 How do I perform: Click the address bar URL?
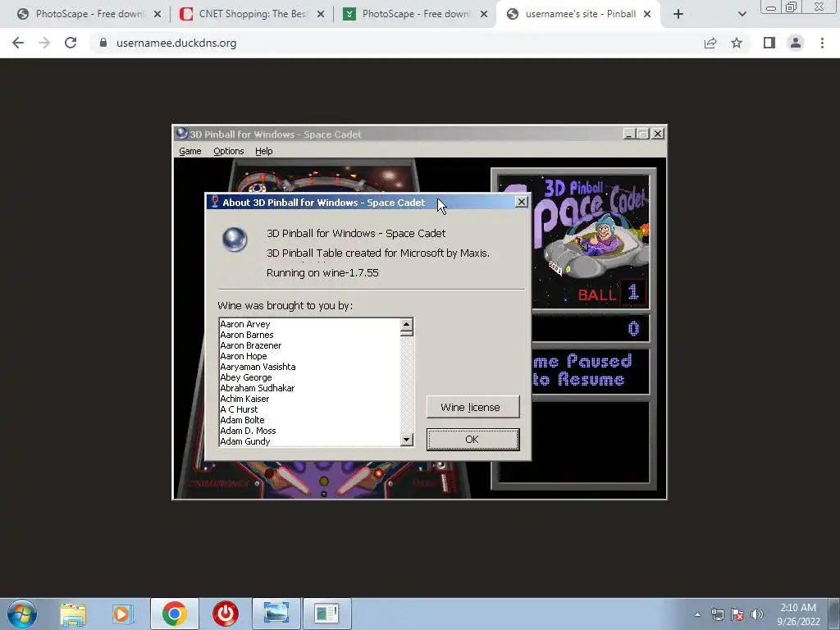point(176,43)
